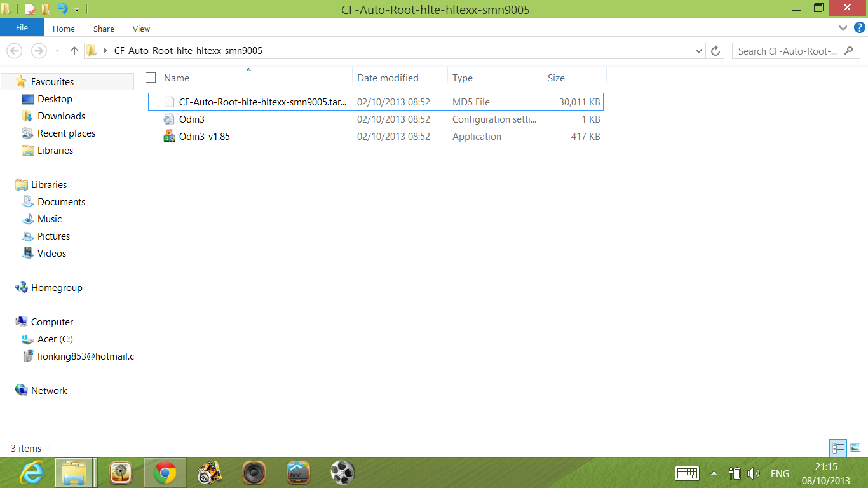
Task: Open Quick Access Toolbar customize dropdown
Action: 77,10
